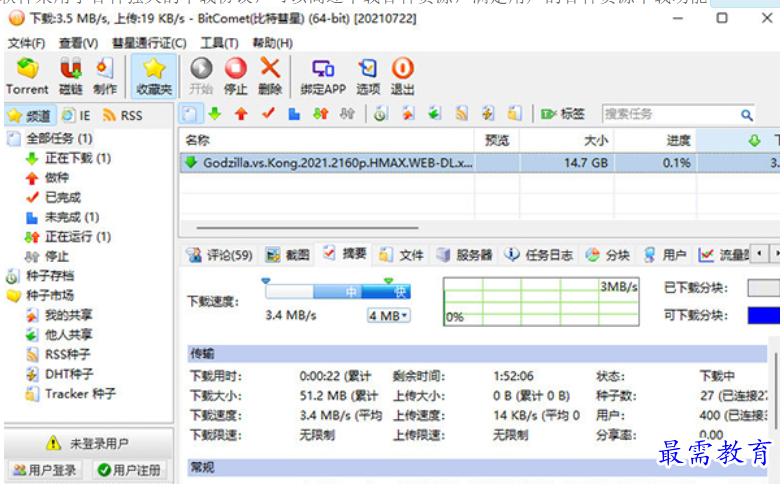Viewport: 780px width, 484px height.
Task: Open the 摘要 summary tab
Action: pyautogui.click(x=345, y=254)
